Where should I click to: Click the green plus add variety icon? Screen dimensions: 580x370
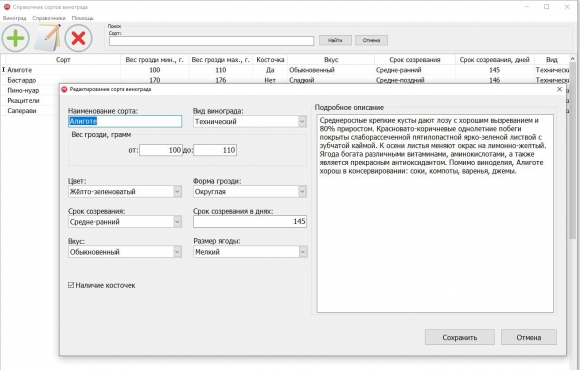pos(16,38)
